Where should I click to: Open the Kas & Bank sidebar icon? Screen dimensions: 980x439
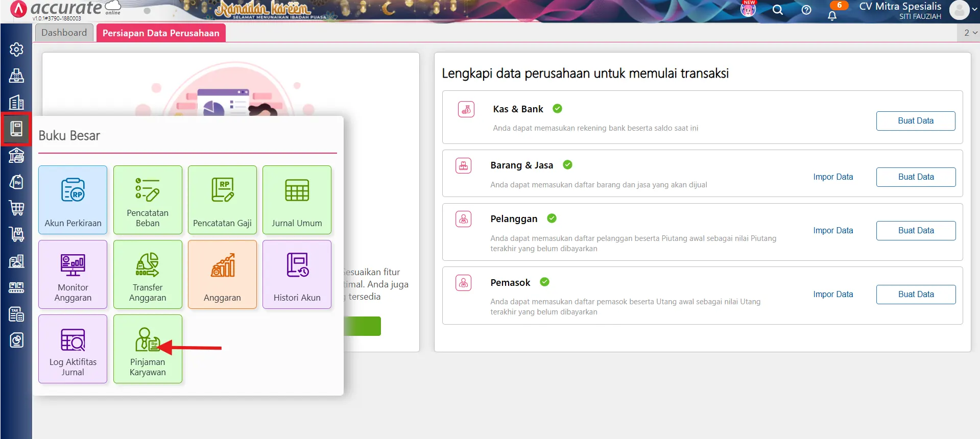tap(16, 155)
